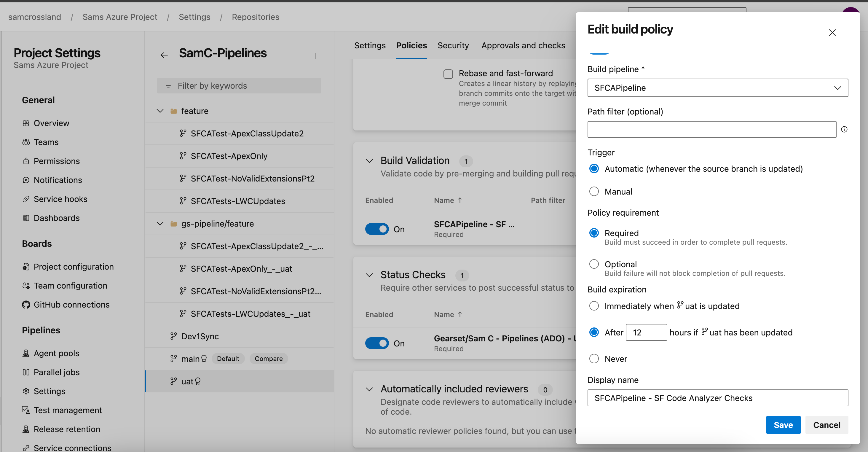Toggle the Status Checks policy on
Image resolution: width=868 pixels, height=452 pixels.
coord(376,343)
